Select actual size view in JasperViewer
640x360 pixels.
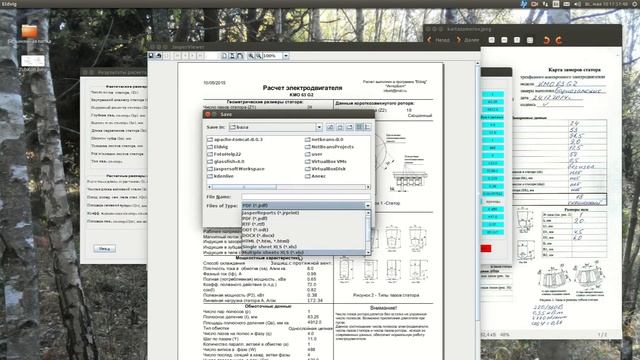click(x=224, y=56)
